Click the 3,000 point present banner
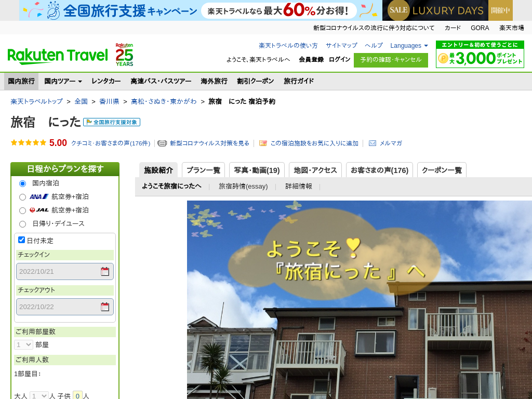The image size is (532, 399). tap(480, 54)
